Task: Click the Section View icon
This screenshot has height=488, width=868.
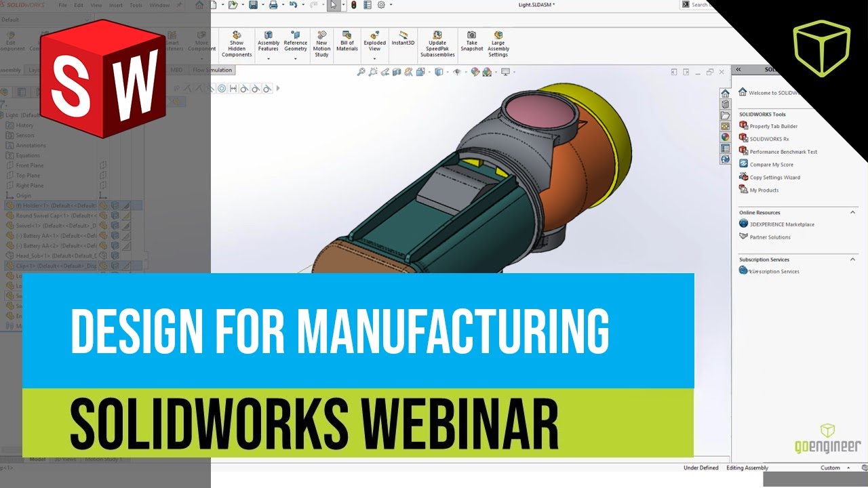Action: click(x=397, y=71)
